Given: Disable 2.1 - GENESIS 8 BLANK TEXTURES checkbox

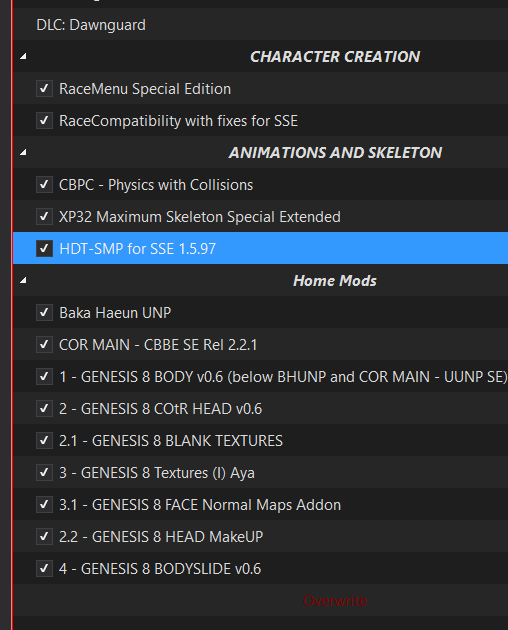Looking at the screenshot, I should tap(44, 440).
